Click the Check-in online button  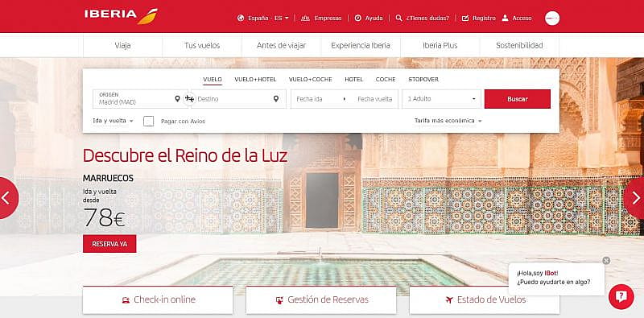click(158, 300)
